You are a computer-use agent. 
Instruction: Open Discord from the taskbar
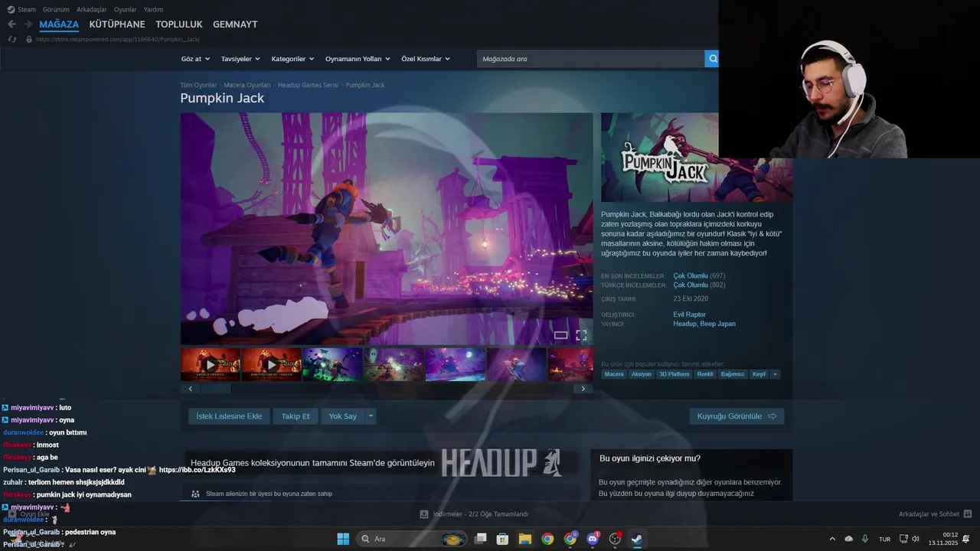[x=593, y=539]
